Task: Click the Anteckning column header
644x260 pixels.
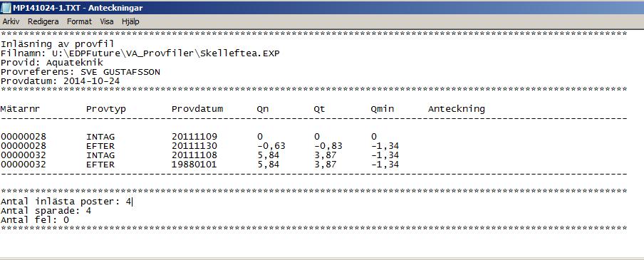Action: (457, 109)
